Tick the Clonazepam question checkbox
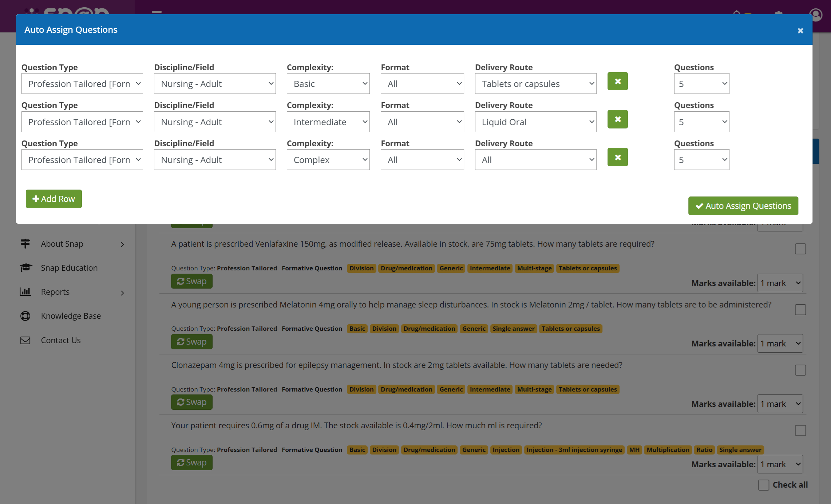The height and width of the screenshot is (504, 831). pos(800,370)
